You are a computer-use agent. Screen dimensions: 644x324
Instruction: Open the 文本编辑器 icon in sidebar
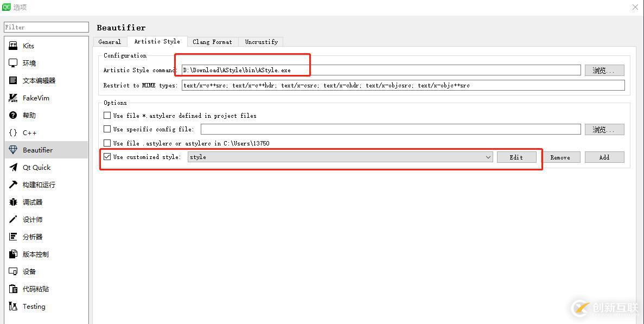coord(13,80)
